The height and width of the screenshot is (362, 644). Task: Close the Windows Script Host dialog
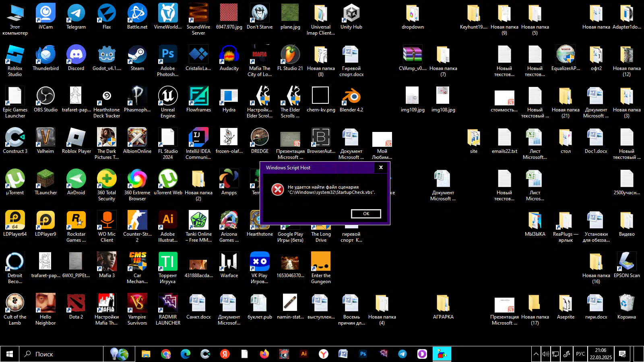381,167
